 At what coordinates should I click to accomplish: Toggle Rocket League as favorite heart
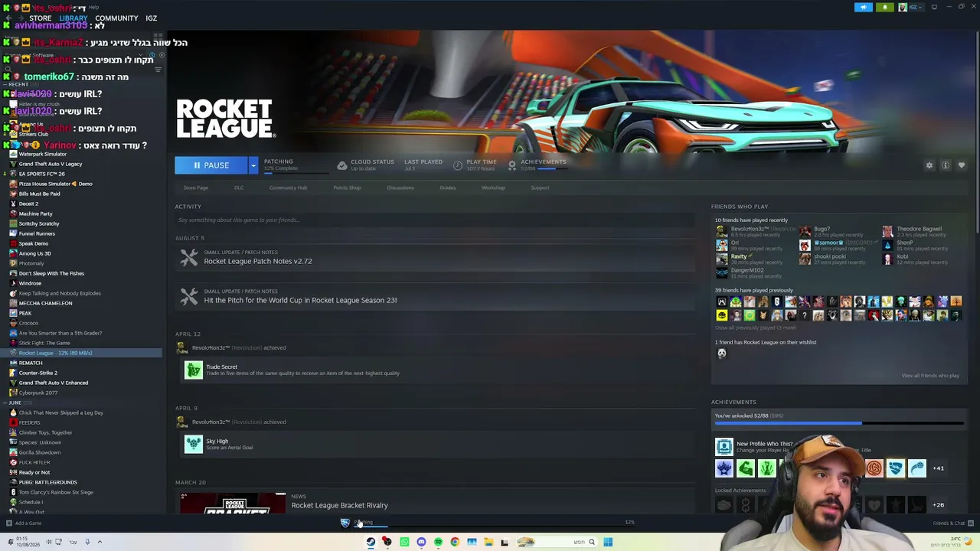[x=962, y=165]
